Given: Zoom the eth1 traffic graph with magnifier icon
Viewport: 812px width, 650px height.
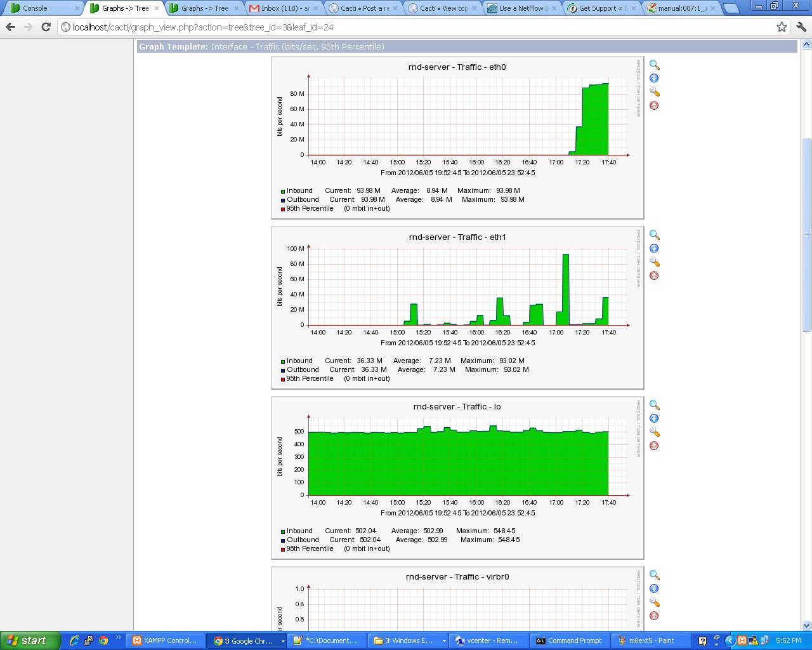Looking at the screenshot, I should coord(654,235).
